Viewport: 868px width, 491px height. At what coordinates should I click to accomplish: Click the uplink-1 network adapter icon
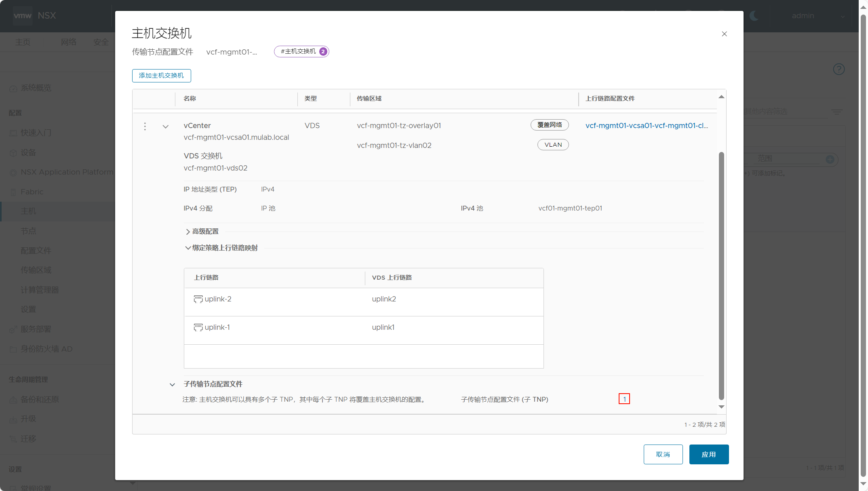click(x=198, y=327)
